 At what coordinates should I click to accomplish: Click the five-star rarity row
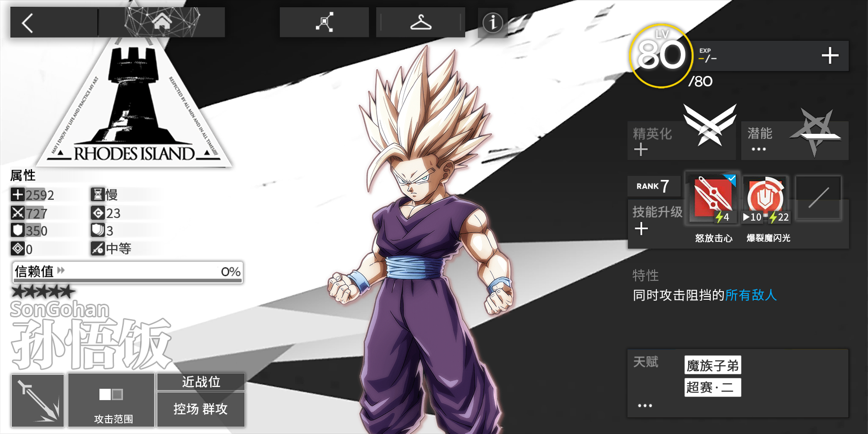click(43, 292)
